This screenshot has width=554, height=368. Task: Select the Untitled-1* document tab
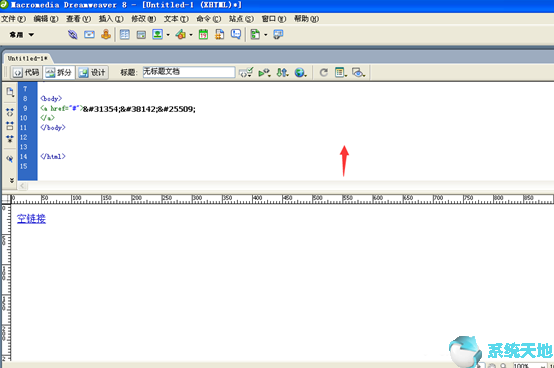[x=28, y=58]
